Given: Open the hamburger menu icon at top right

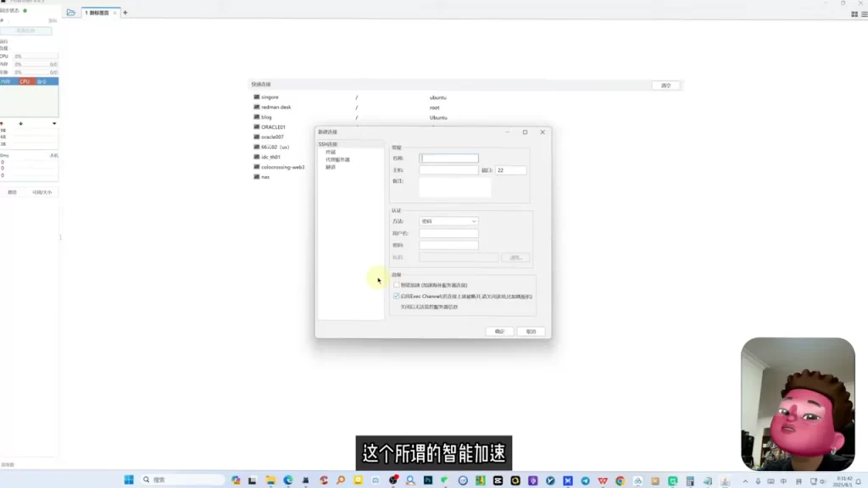Looking at the screenshot, I should [864, 14].
